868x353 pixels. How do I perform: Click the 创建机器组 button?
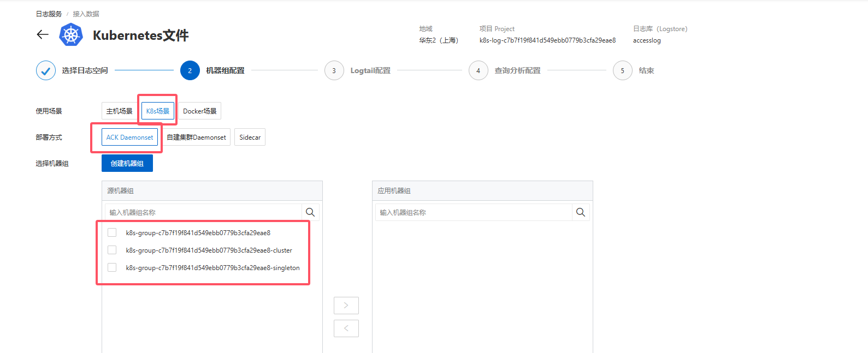tap(127, 163)
